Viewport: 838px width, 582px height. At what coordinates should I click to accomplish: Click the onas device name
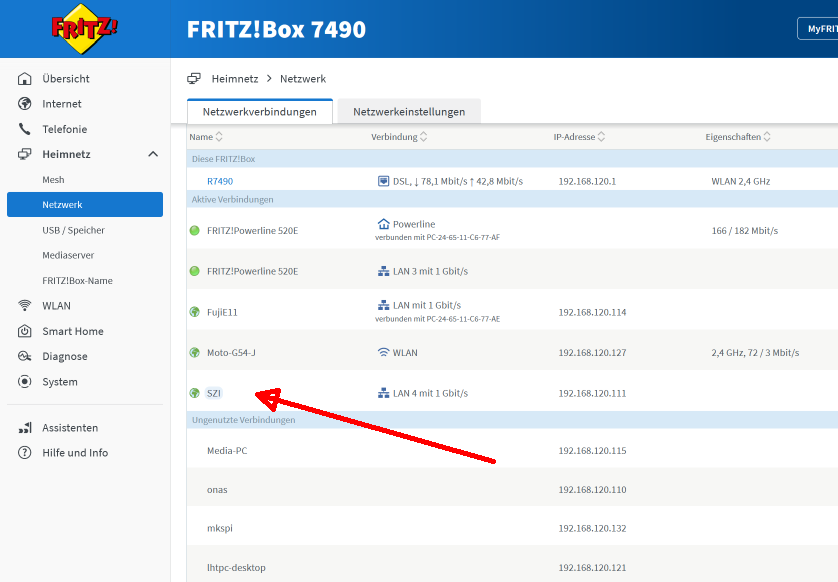(217, 490)
